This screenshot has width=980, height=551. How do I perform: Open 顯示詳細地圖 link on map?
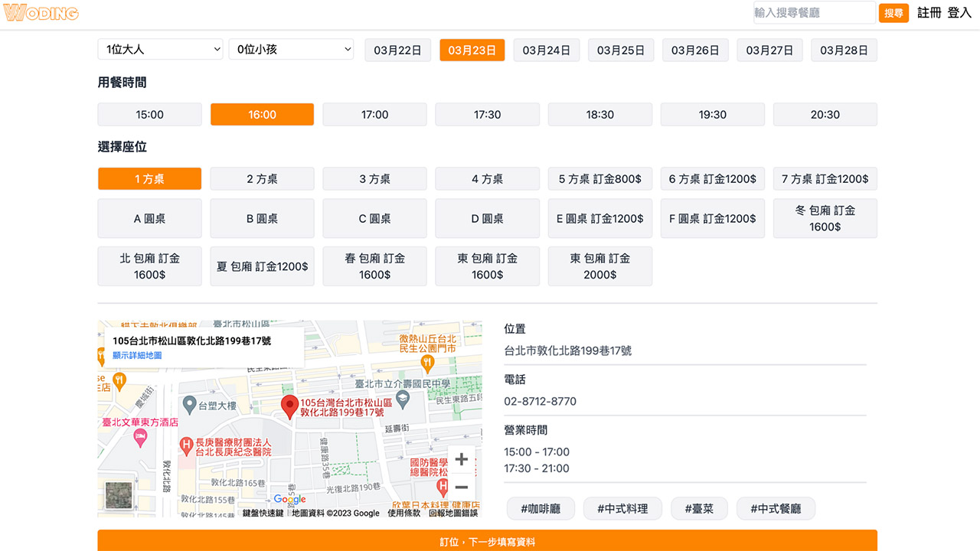137,355
